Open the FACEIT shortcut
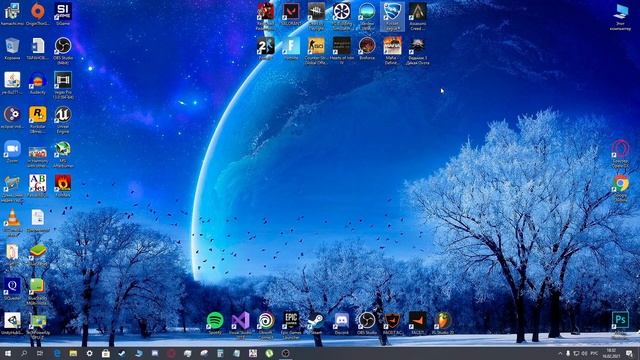 418,323
